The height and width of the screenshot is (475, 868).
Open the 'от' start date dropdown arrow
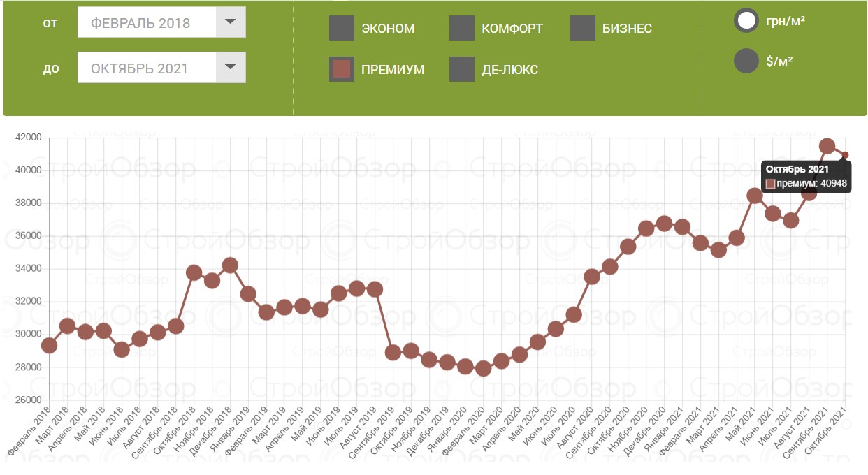coord(230,22)
